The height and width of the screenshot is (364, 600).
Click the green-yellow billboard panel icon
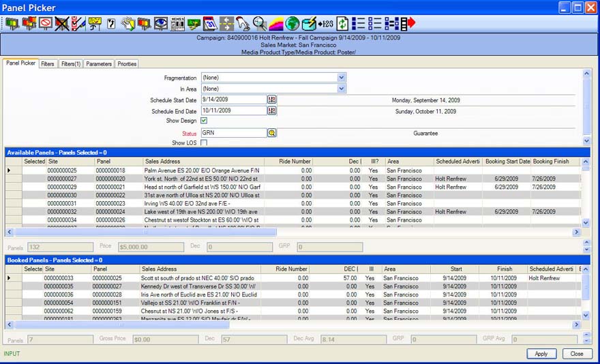click(12, 24)
